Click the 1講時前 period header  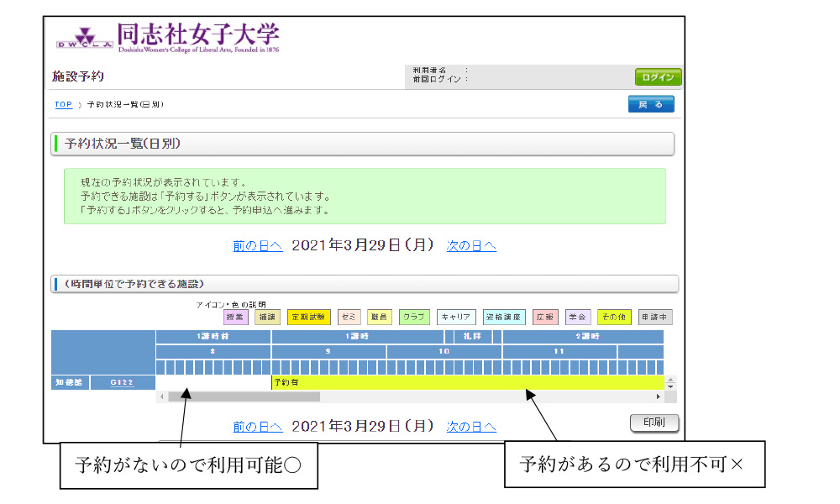tap(213, 336)
